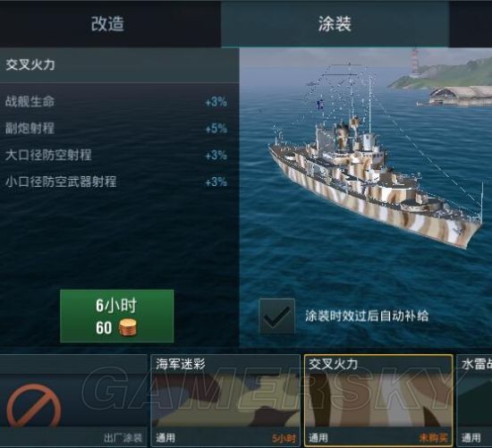Click the 大口径防空射程 bonus row
Screen dimensions: 492x448
coord(116,155)
